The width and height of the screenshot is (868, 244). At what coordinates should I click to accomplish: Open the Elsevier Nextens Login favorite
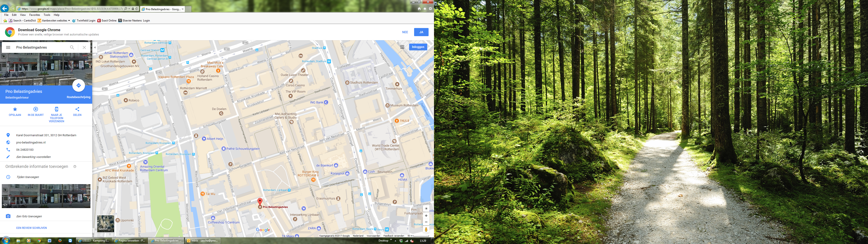click(x=134, y=21)
